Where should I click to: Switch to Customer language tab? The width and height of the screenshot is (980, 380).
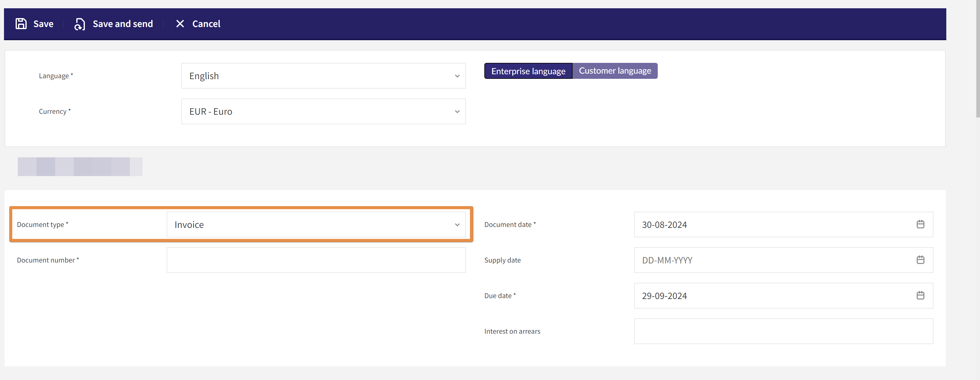tap(615, 71)
